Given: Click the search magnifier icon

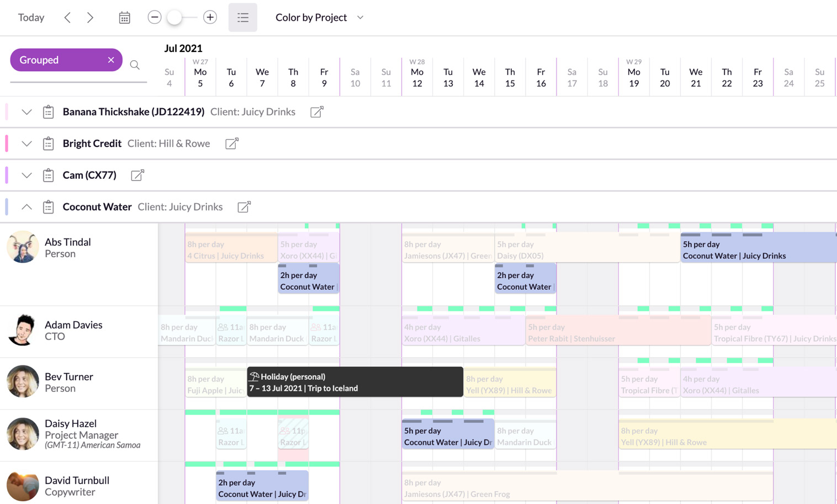Looking at the screenshot, I should pos(135,65).
